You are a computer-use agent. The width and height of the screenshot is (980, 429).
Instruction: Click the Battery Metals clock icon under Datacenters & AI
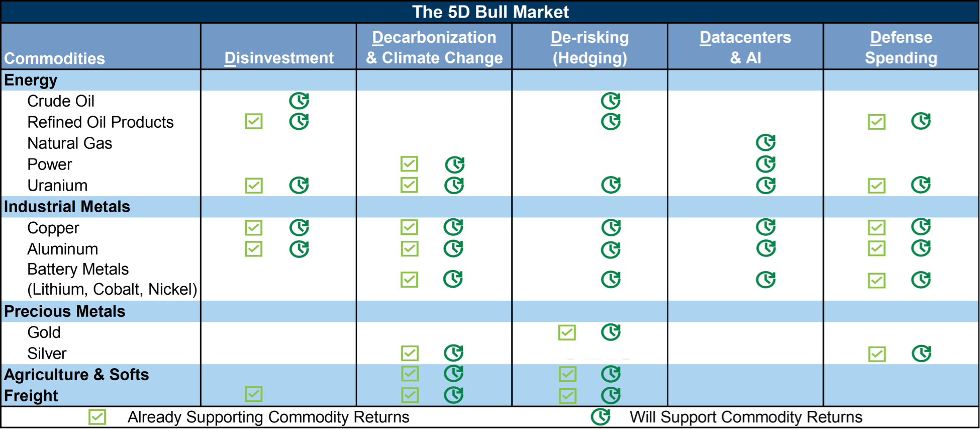pyautogui.click(x=765, y=280)
